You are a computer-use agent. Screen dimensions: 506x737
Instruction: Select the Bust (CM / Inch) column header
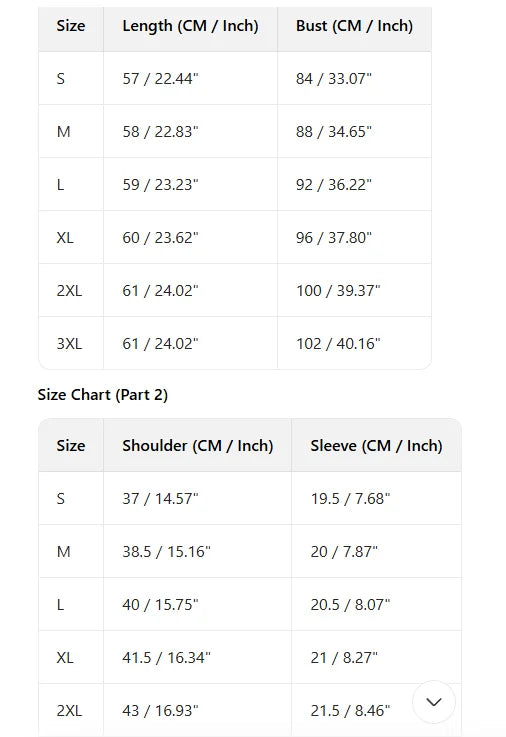pyautogui.click(x=354, y=25)
